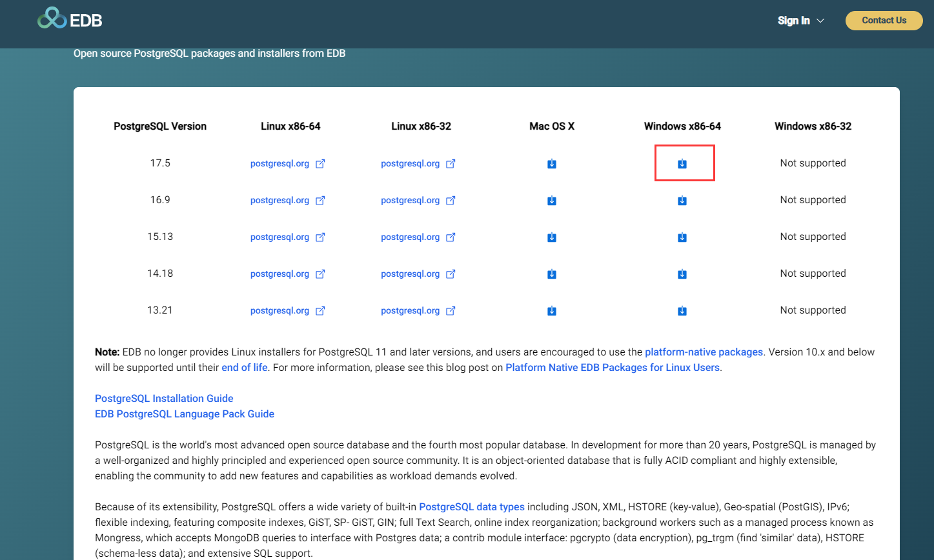934x560 pixels.
Task: Follow the end of life link
Action: [x=244, y=368]
